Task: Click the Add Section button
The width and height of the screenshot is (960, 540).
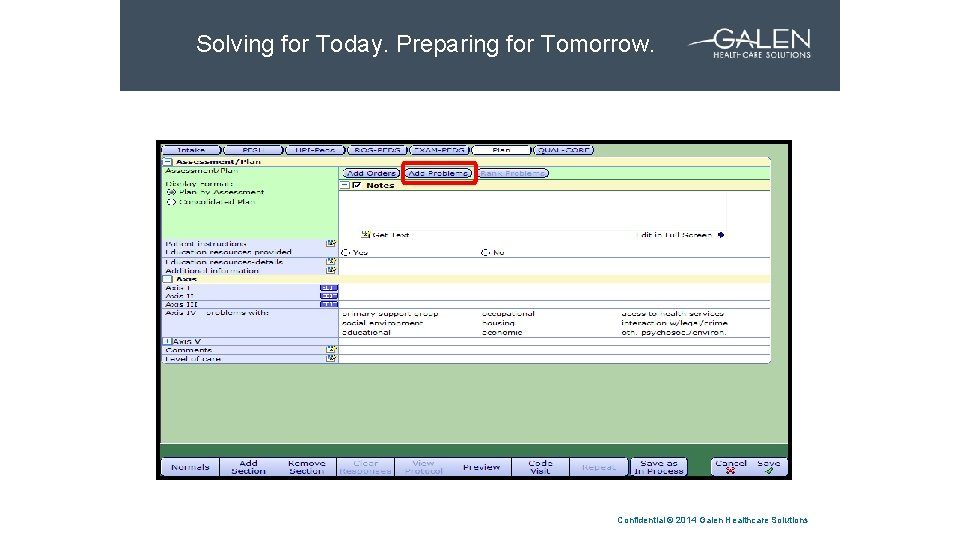Action: click(x=249, y=467)
